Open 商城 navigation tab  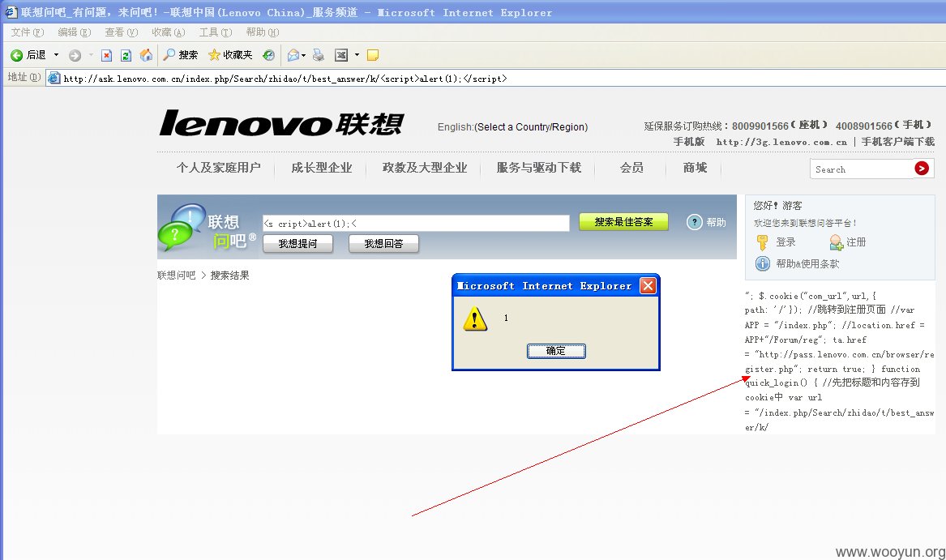point(695,168)
